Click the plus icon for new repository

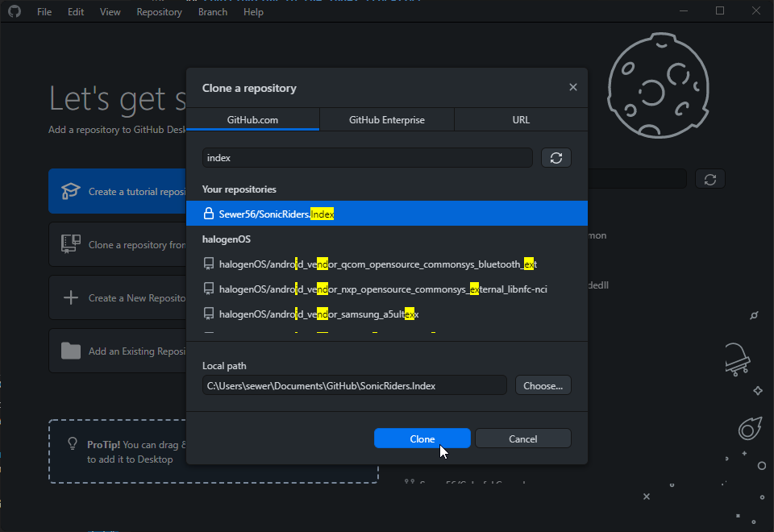tap(71, 297)
